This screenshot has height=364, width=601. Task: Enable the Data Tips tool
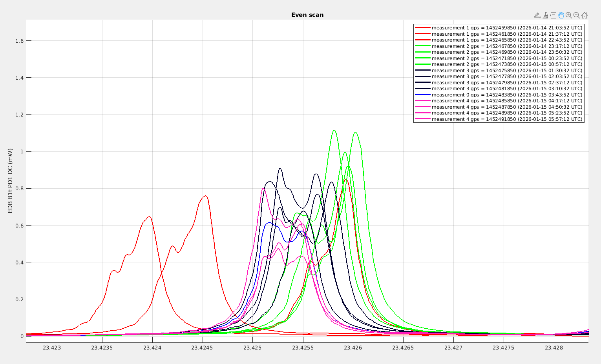(x=553, y=15)
